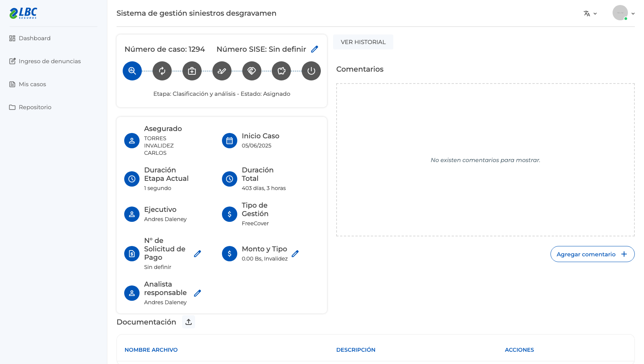This screenshot has height=364, width=644.
Task: Go to Ingreso de denuncias
Action: click(45, 61)
